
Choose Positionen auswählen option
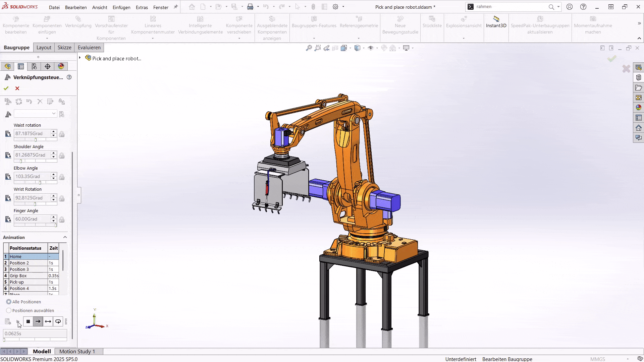point(8,310)
